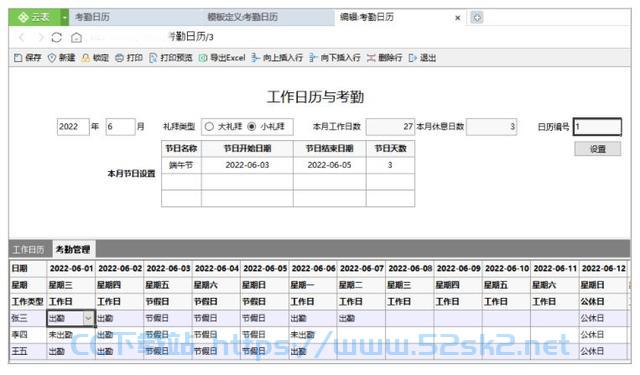Click the 退出 exit button
The width and height of the screenshot is (640, 375).
[423, 58]
